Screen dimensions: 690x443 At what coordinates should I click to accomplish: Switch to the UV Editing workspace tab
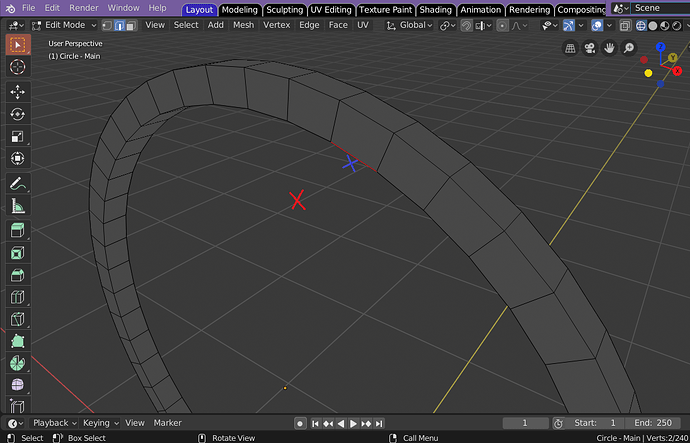coord(331,10)
